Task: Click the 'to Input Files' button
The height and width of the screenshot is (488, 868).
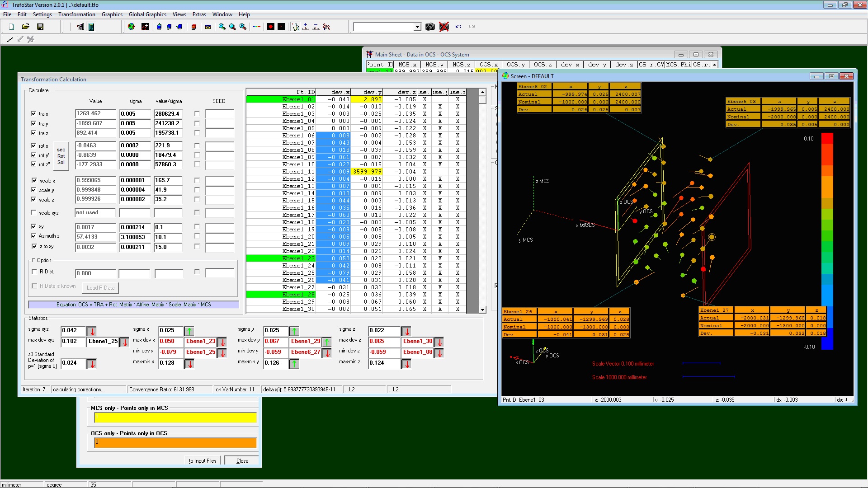Action: click(x=203, y=461)
